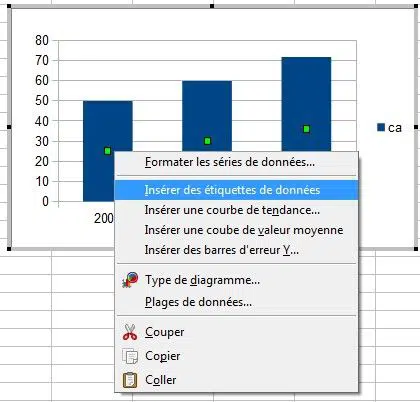This screenshot has height=402, width=420.
Task: Click the Coller clipboard icon
Action: point(130,380)
